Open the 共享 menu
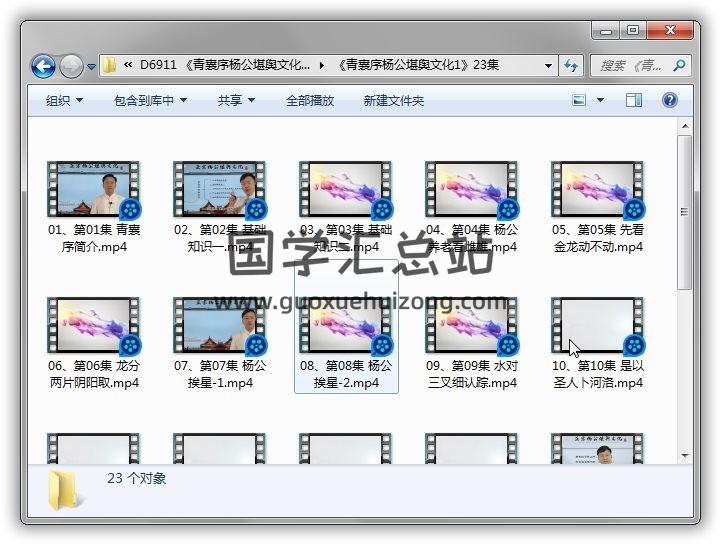This screenshot has height=545, width=721. click(237, 100)
